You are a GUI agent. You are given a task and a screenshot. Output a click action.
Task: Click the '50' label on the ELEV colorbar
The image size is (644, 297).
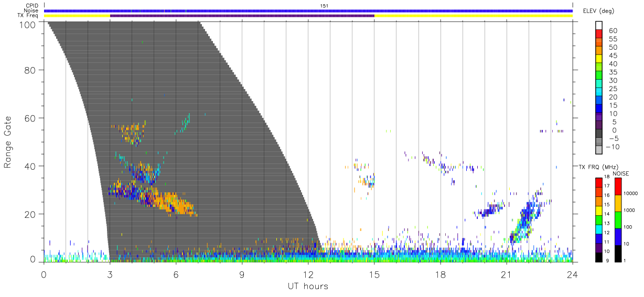click(612, 48)
